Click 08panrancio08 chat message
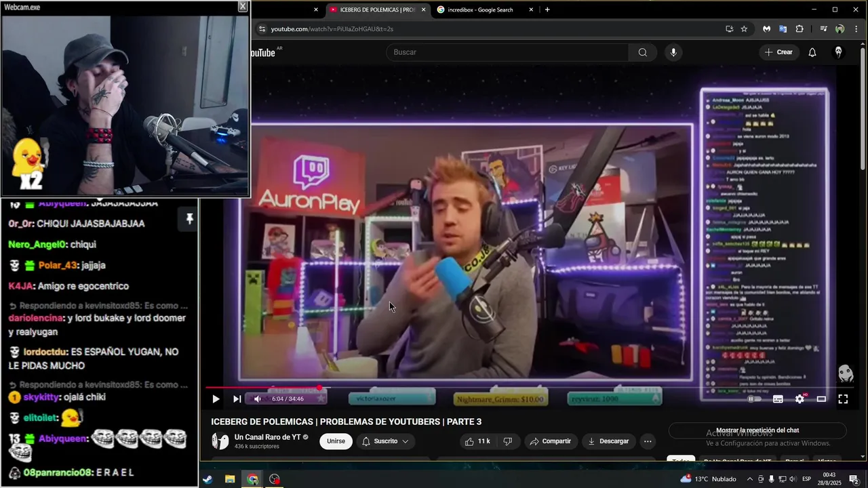Viewport: 868px width, 488px height. point(71,472)
